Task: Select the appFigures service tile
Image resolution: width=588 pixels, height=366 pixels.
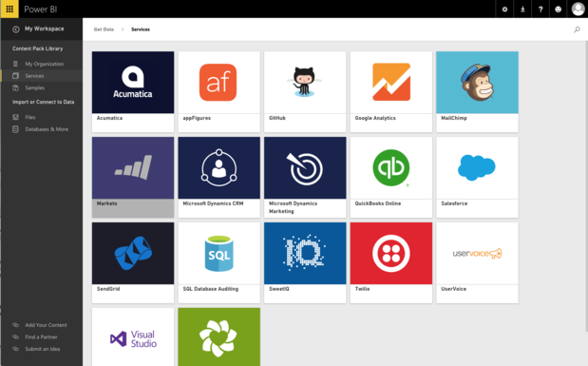Action: coord(219,91)
